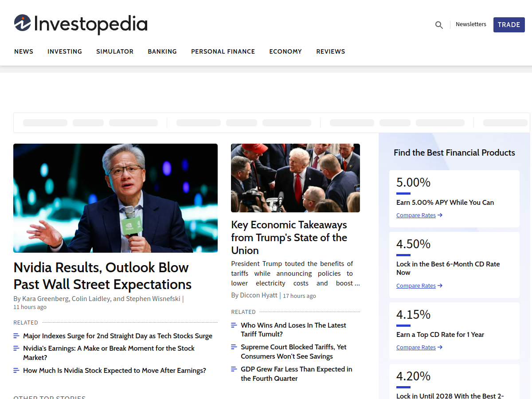The image size is (532, 399).
Task: Click the 4.20% rate figure
Action: click(x=413, y=376)
